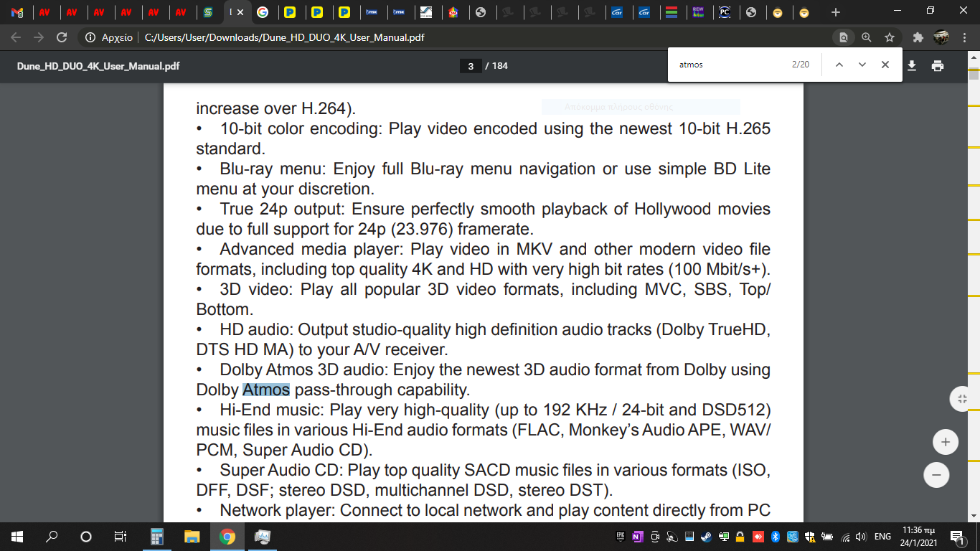Switch to the PC icon tab
The height and width of the screenshot is (551, 980).
coord(725,12)
